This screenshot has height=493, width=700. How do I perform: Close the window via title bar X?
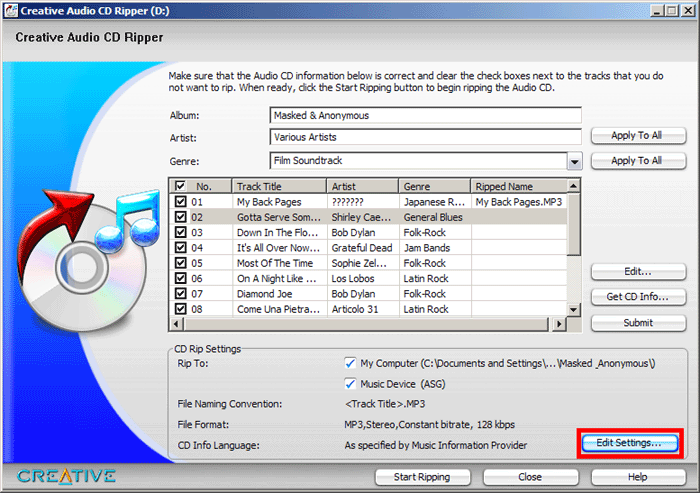pyautogui.click(x=688, y=11)
